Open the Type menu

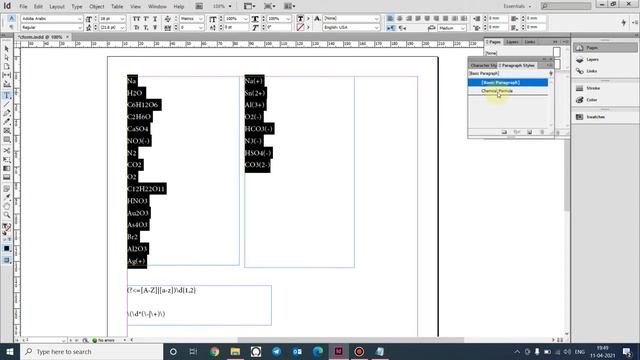pyautogui.click(x=77, y=7)
